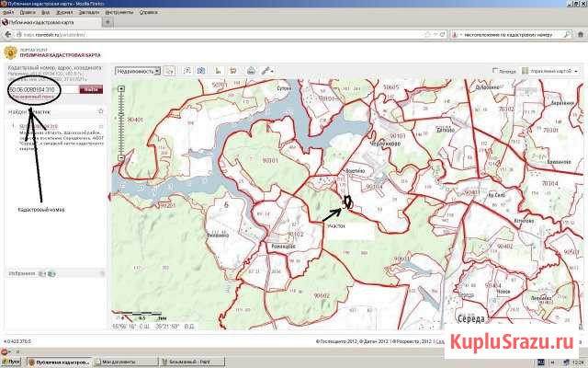Image resolution: width=588 pixels, height=368 pixels.
Task: Open the Закладки menu
Action: [89, 12]
